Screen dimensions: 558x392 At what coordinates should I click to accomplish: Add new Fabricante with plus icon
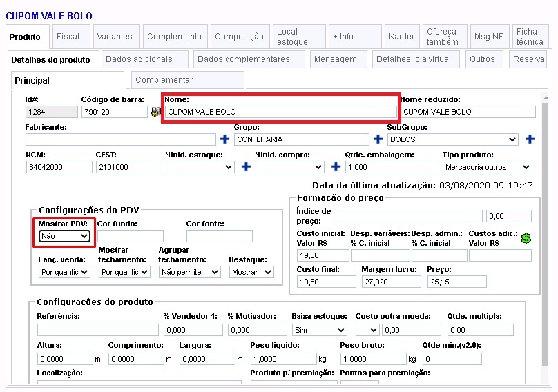[x=224, y=139]
